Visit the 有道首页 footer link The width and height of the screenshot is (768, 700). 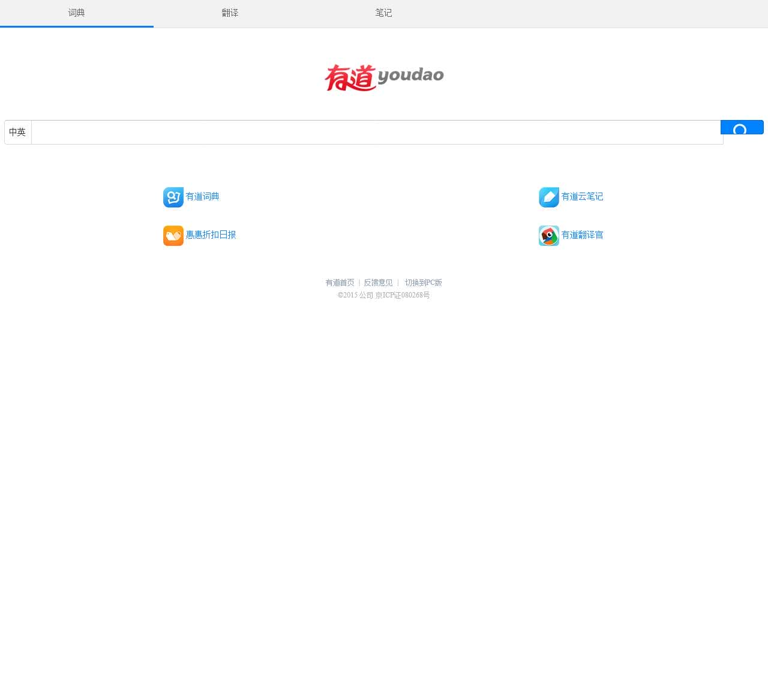coord(340,283)
